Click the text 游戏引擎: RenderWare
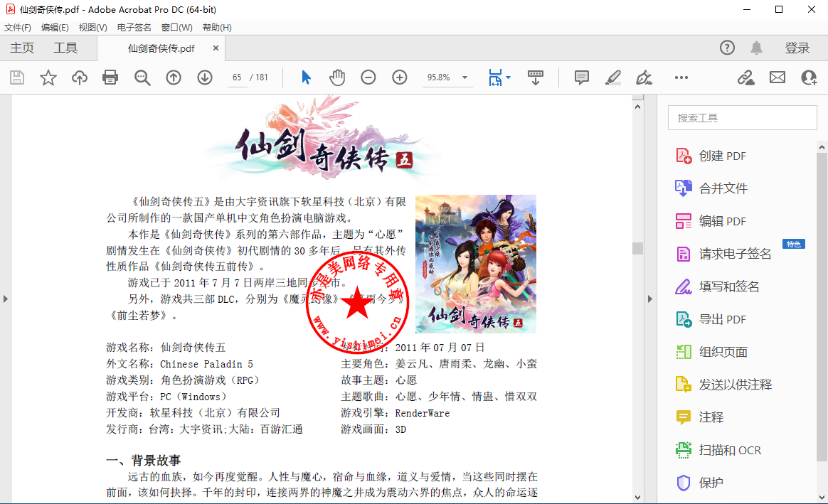The image size is (828, 504). 396,413
